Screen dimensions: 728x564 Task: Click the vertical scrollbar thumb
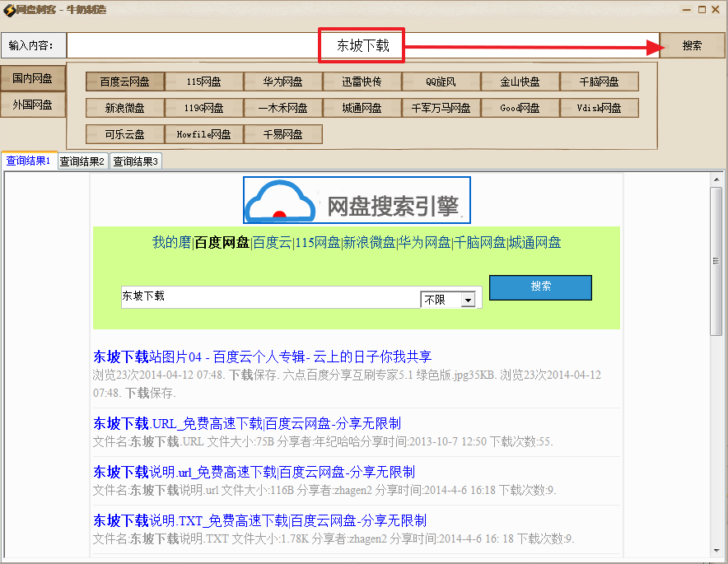coord(716,261)
